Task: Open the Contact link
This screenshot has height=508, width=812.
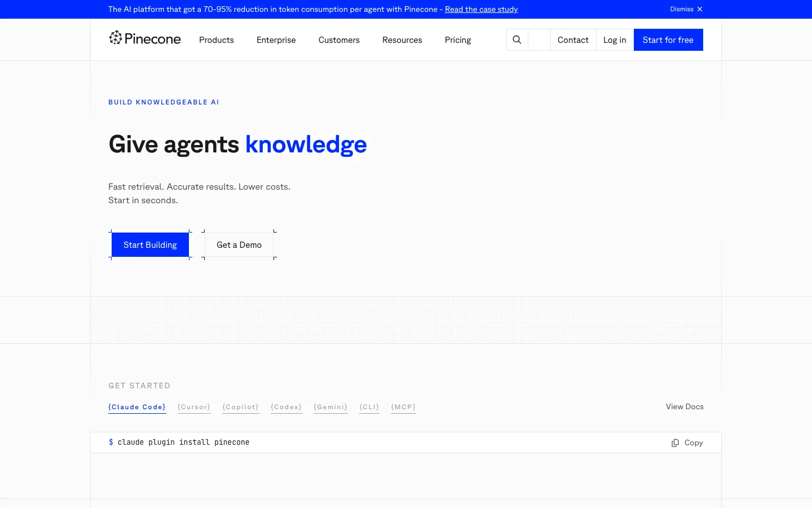Action: click(x=573, y=40)
